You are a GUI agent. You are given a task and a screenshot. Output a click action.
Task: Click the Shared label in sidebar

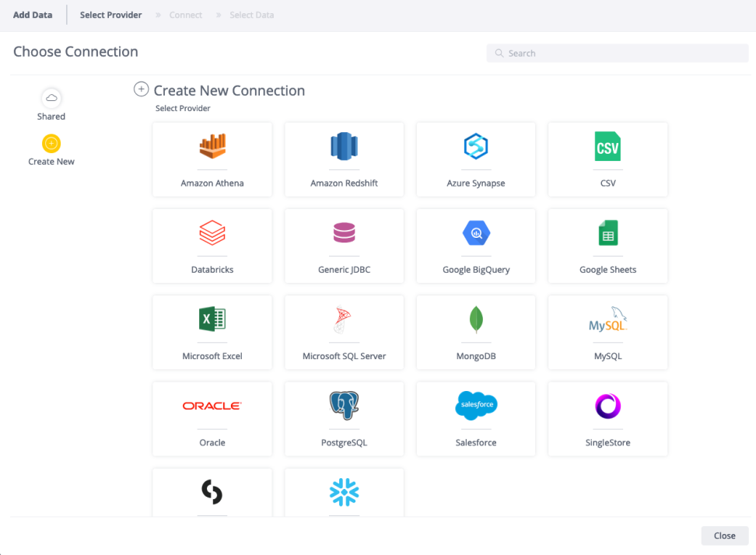[51, 117]
